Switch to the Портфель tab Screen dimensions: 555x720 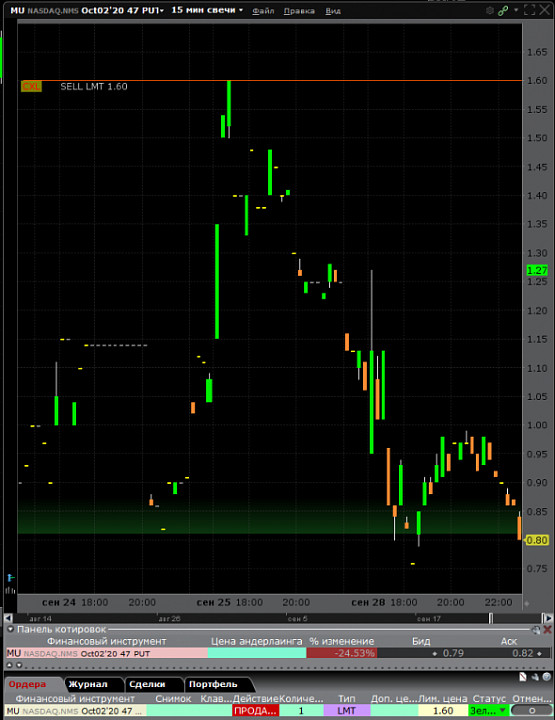213,684
